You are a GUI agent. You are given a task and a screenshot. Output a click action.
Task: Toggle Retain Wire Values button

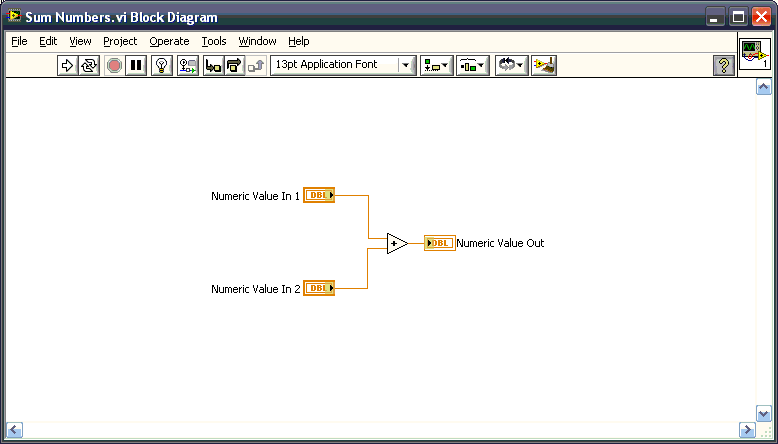point(188,65)
